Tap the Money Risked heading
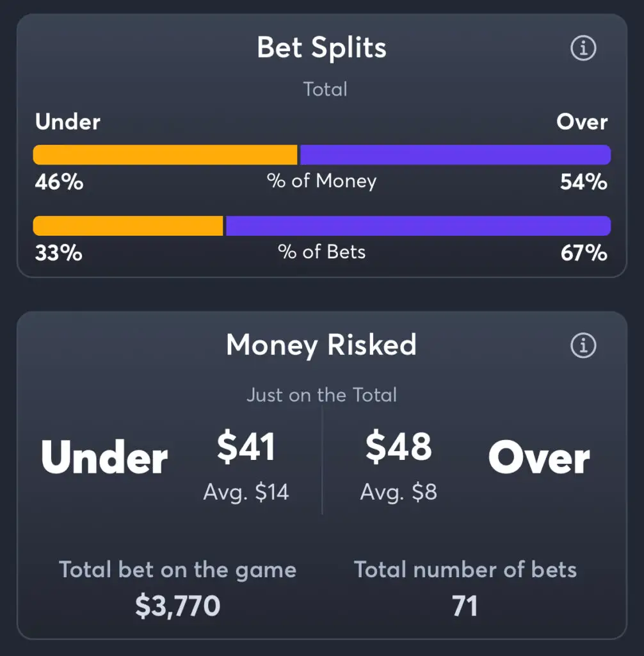Image resolution: width=644 pixels, height=656 pixels. tap(321, 345)
